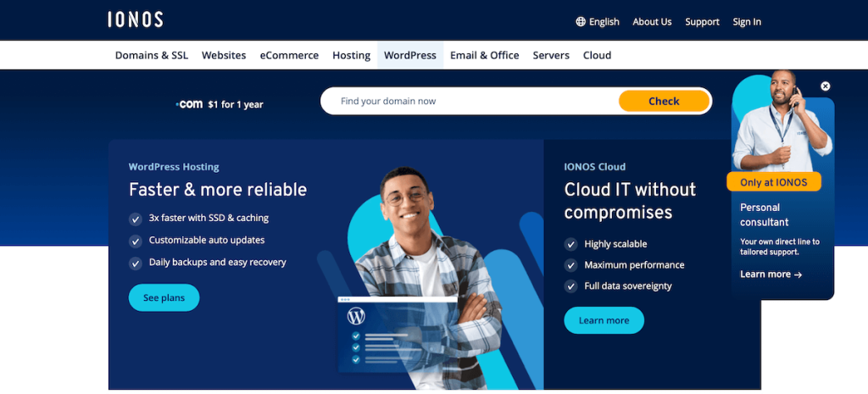Open the eCommerce menu
The image size is (868, 394).
click(290, 55)
